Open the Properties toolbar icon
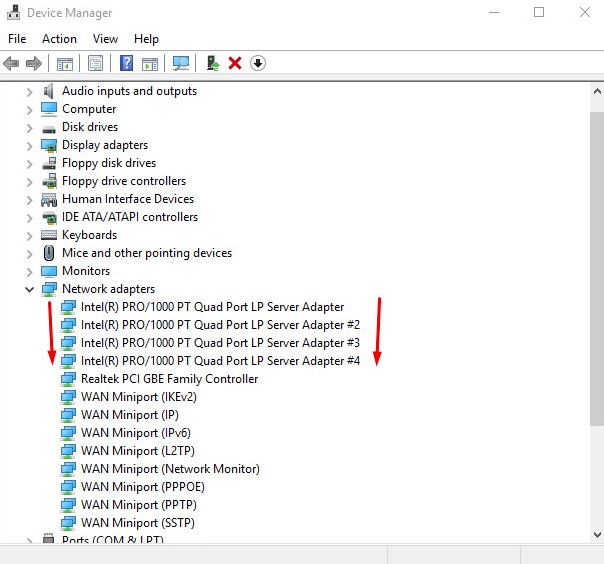The width and height of the screenshot is (604, 564). click(95, 63)
